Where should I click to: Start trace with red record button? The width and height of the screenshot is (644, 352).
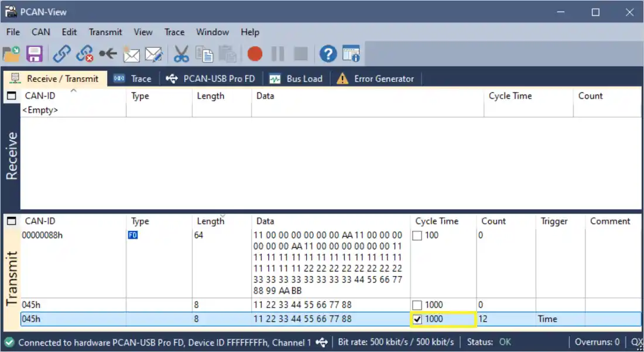[x=255, y=54]
